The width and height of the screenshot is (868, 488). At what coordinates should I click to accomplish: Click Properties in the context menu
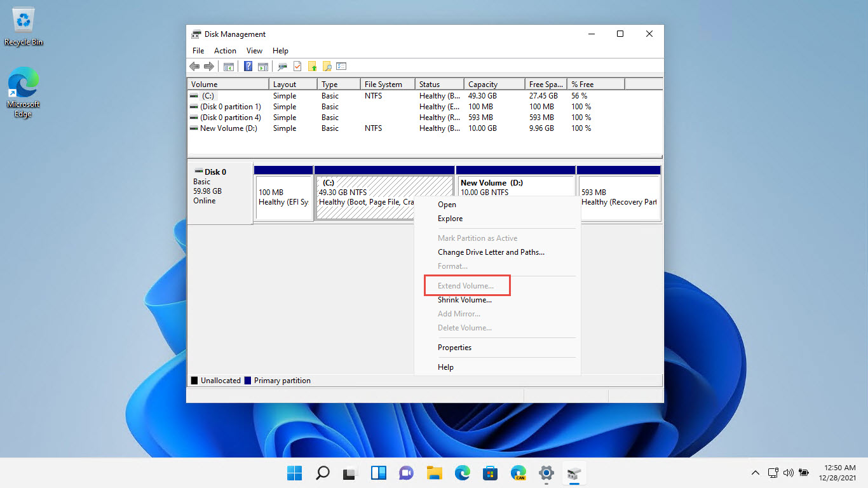(x=454, y=347)
